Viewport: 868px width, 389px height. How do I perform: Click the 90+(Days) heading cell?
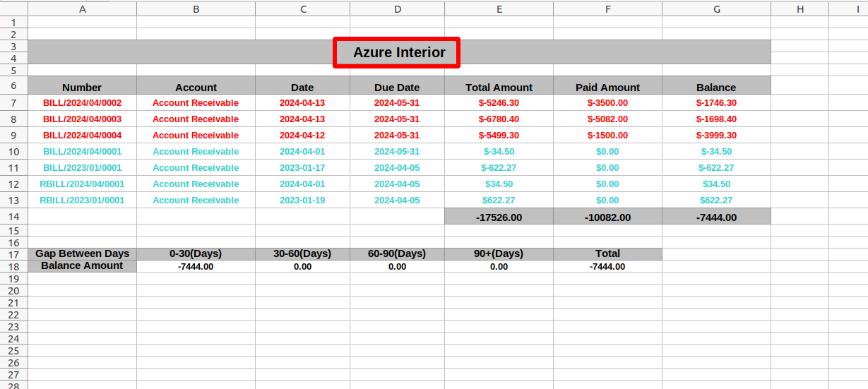pyautogui.click(x=499, y=253)
